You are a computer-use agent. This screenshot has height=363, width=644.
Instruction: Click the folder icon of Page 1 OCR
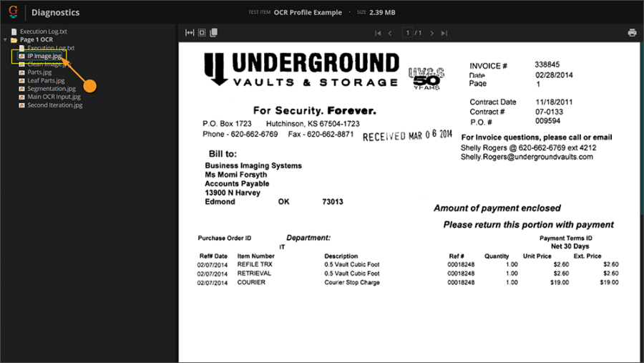click(14, 40)
